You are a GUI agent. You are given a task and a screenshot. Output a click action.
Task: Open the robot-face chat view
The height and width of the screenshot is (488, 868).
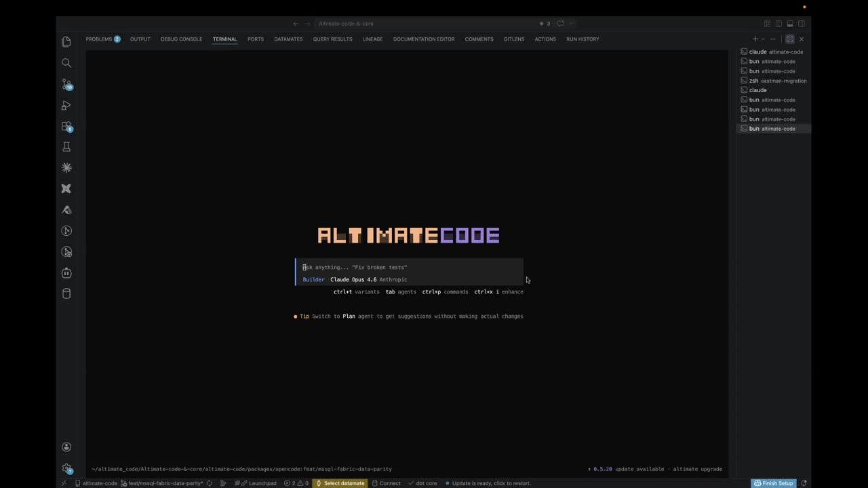[66, 273]
